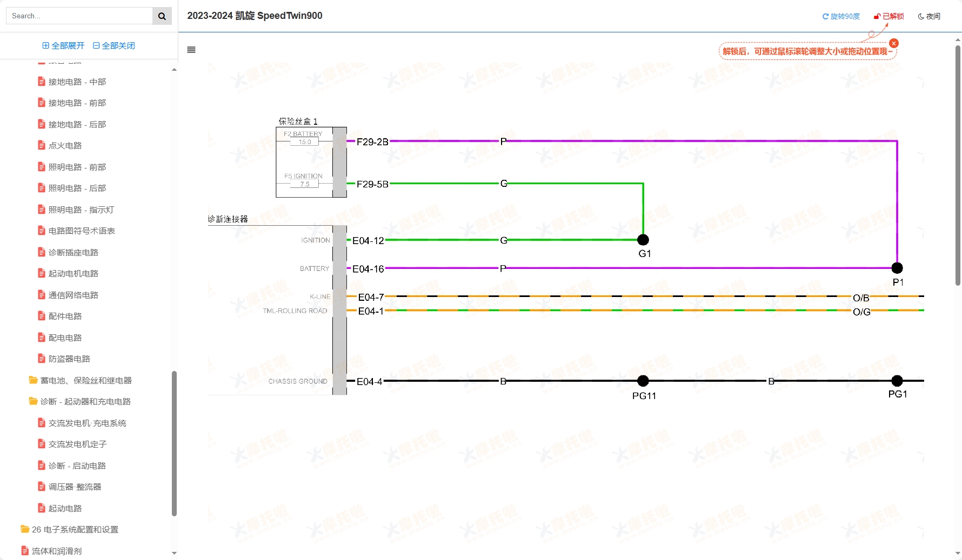Click folder icon of 蓄电池、保险丝和继电器
The width and height of the screenshot is (962, 560).
[33, 380]
